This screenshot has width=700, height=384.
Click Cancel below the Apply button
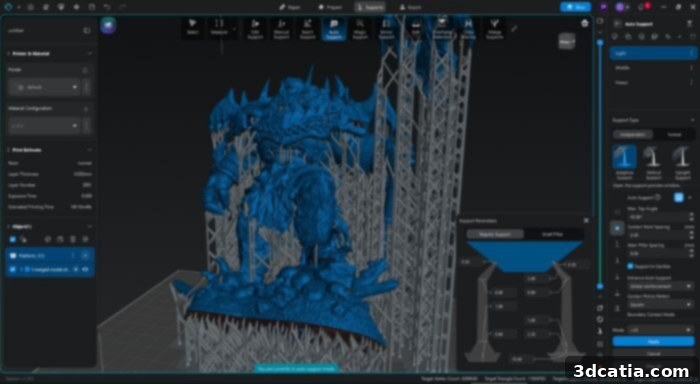click(x=654, y=353)
